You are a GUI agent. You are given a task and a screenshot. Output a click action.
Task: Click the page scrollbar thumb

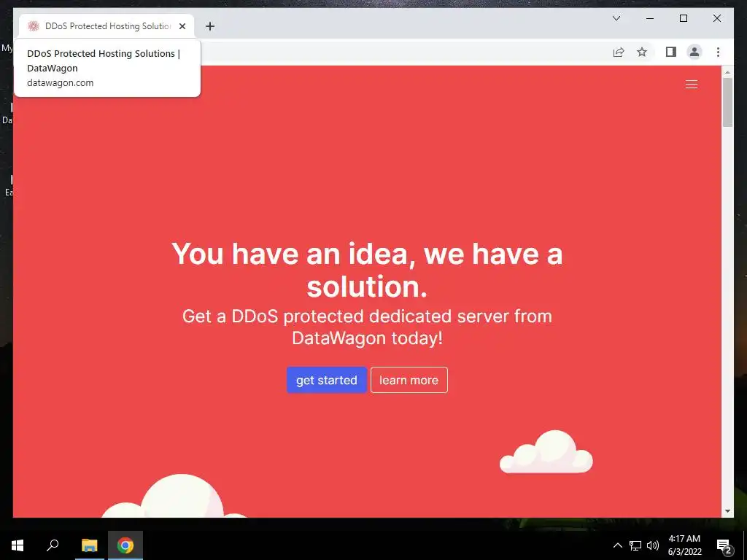point(727,102)
